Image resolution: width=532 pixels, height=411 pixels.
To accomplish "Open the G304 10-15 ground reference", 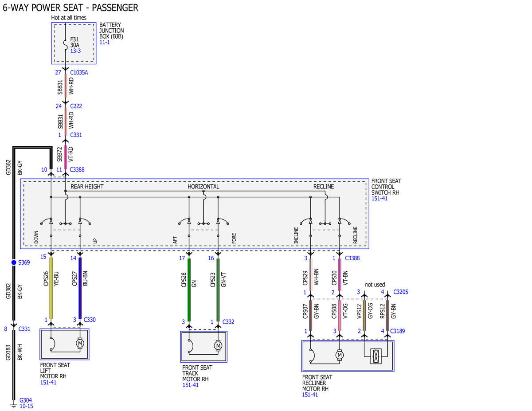I will (x=26, y=406).
